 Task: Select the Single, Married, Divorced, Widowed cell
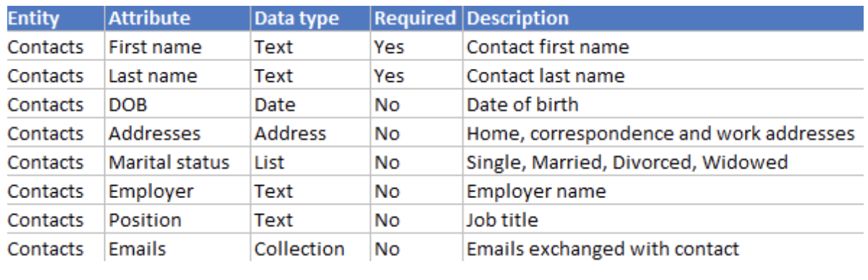(663, 162)
